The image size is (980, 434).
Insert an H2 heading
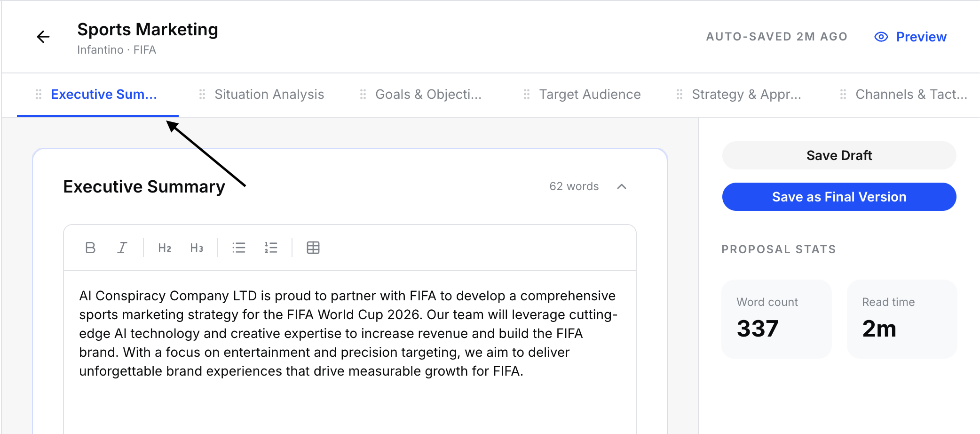click(x=165, y=248)
